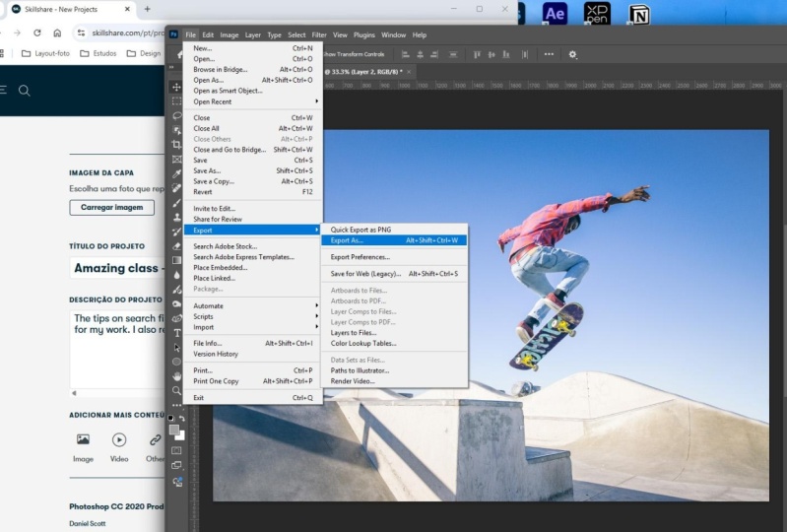The height and width of the screenshot is (532, 787).
Task: Select the Path Selection arrow tool
Action: (176, 348)
